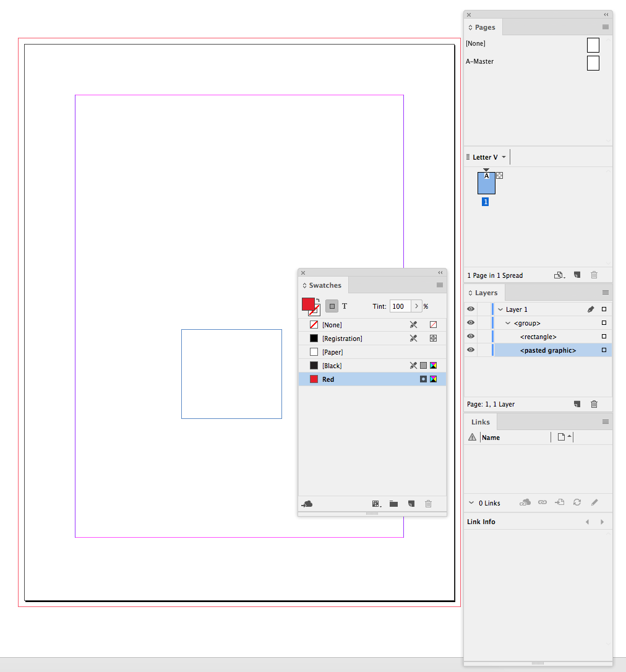Screen dimensions: 626x672
Task: Hide Layer 1 using its eye icon
Action: (x=471, y=309)
